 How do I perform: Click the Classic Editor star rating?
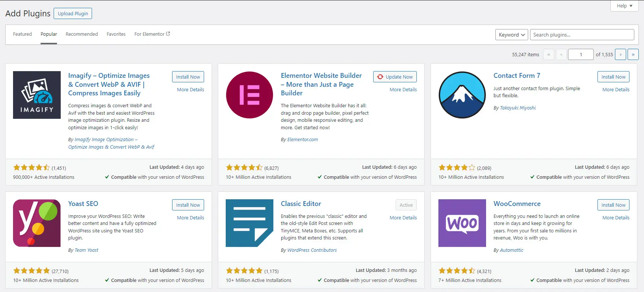click(244, 271)
